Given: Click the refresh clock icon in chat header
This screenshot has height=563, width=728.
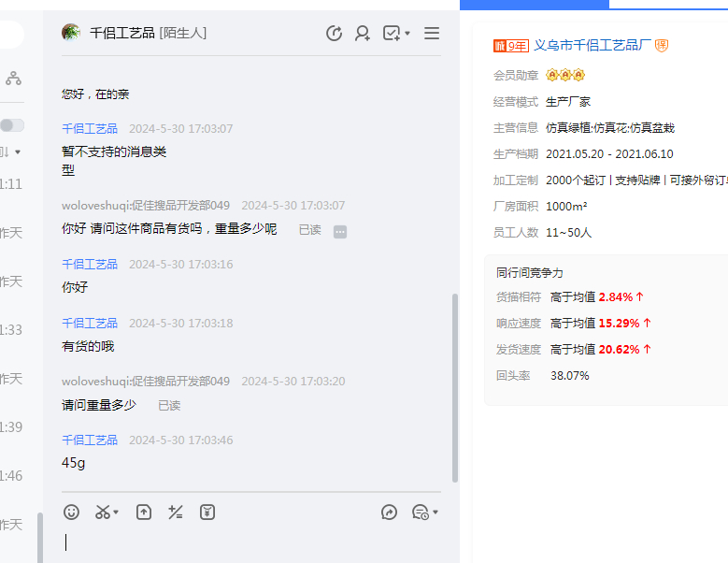Looking at the screenshot, I should pyautogui.click(x=334, y=34).
